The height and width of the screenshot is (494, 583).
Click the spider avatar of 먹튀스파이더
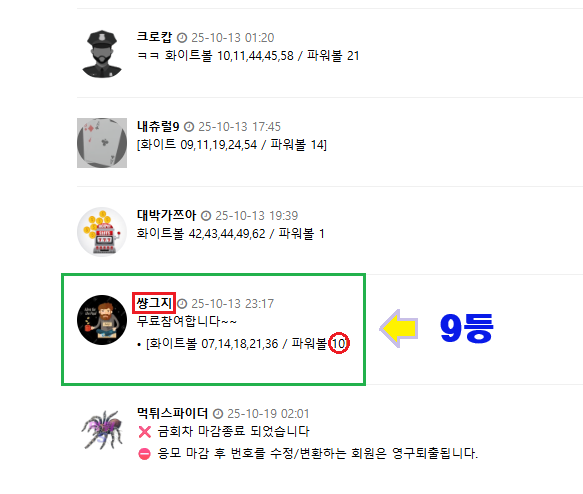pos(103,429)
